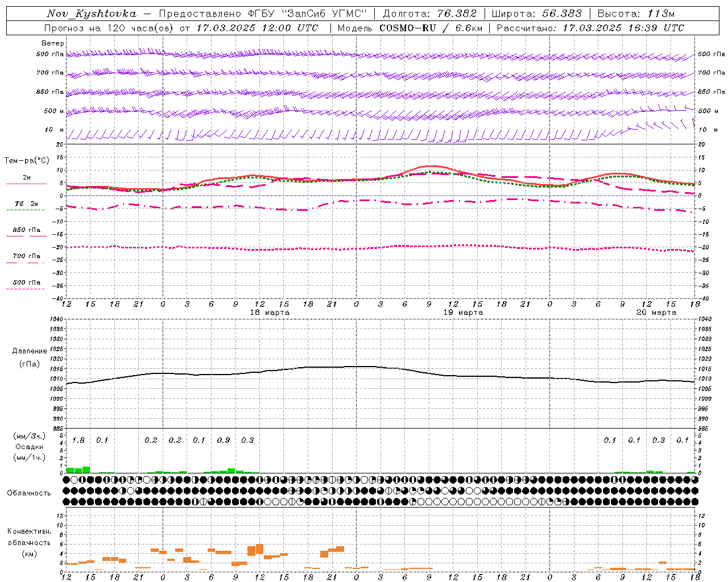Click the '(мм/3ч.)' precipitation unit label

(30, 436)
